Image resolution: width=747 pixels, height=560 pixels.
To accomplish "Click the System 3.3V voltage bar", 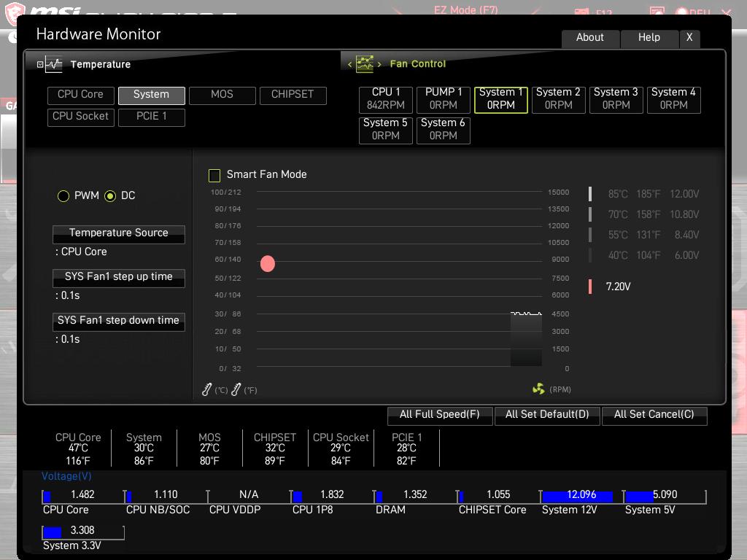I will [83, 532].
